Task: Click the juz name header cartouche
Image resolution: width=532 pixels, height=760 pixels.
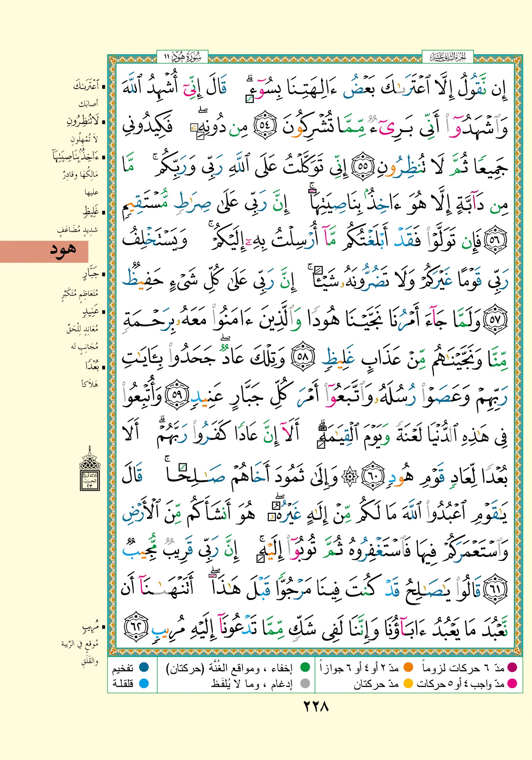Action: (x=448, y=57)
